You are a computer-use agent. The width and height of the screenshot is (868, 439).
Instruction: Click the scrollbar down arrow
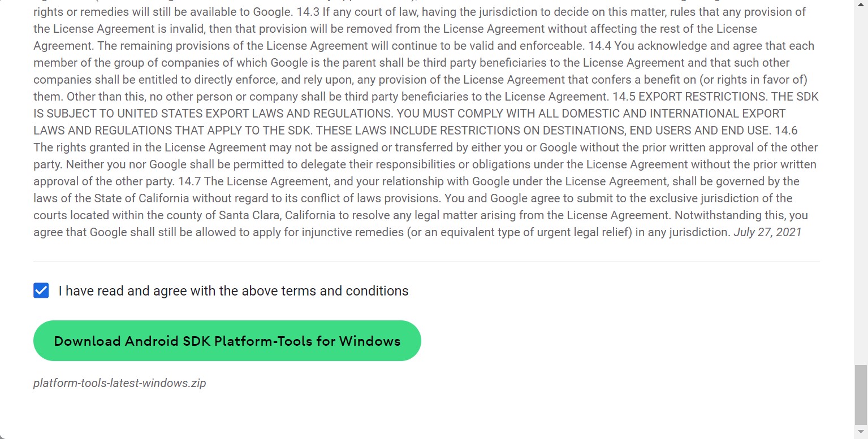click(x=861, y=433)
